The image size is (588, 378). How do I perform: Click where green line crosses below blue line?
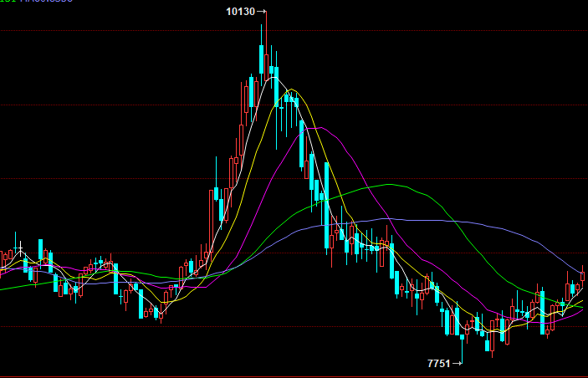coord(453,220)
